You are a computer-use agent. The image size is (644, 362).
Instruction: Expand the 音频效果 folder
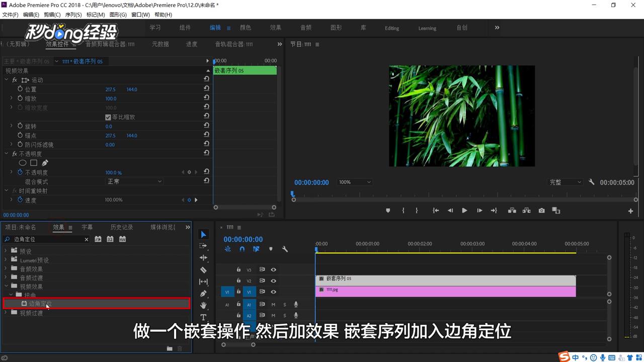pyautogui.click(x=6, y=269)
